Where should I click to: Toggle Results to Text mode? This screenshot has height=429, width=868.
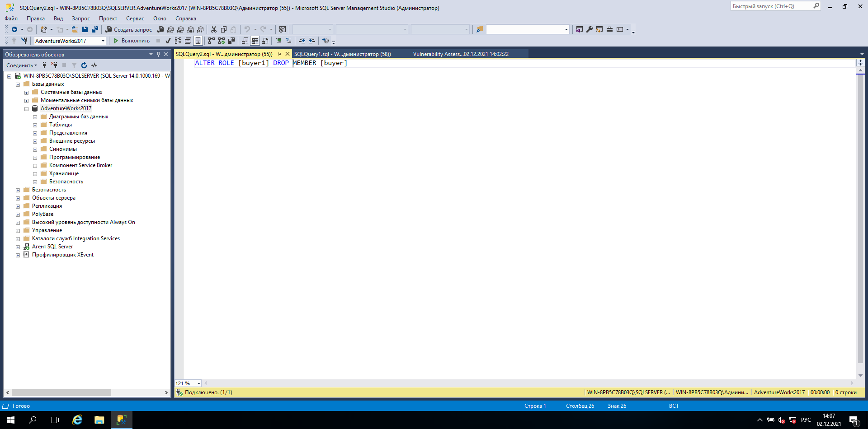coord(245,41)
